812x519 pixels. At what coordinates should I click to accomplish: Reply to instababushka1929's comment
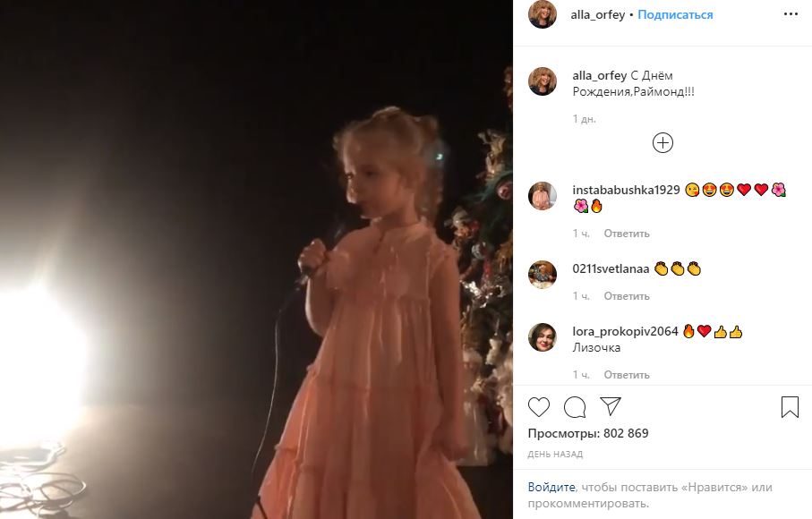pyautogui.click(x=627, y=234)
